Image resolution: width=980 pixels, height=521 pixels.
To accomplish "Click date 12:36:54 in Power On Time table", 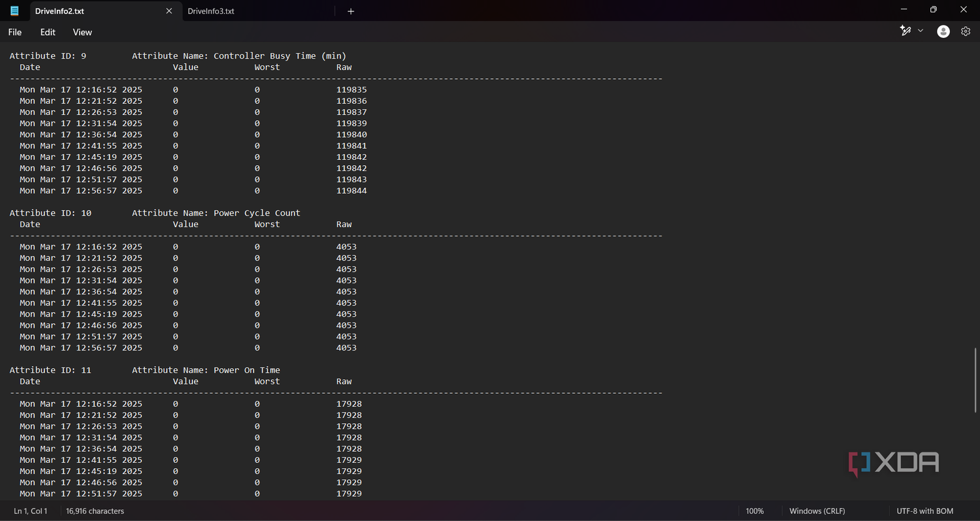I will point(81,449).
